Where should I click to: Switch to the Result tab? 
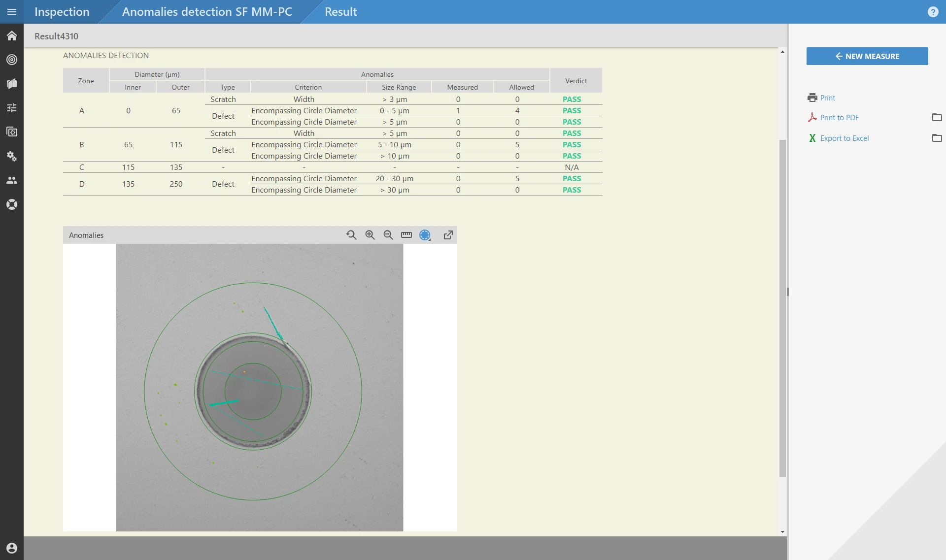pos(340,11)
